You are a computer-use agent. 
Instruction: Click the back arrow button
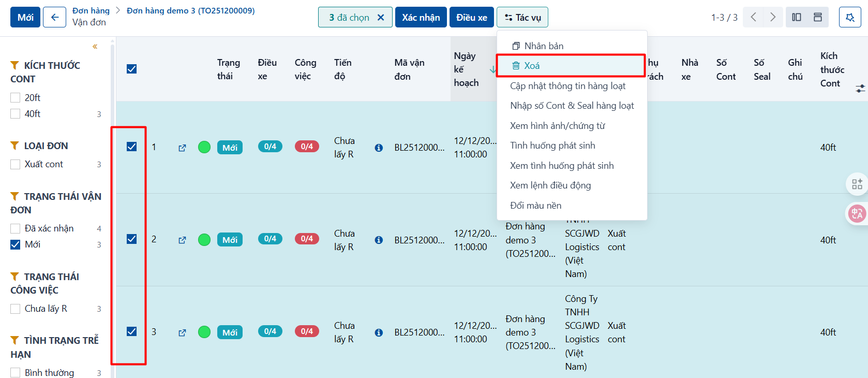click(x=54, y=17)
